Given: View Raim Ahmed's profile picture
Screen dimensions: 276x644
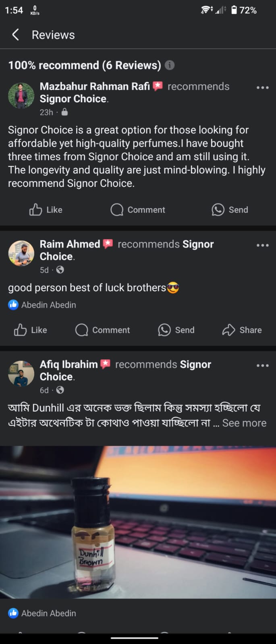Looking at the screenshot, I should pos(21,253).
